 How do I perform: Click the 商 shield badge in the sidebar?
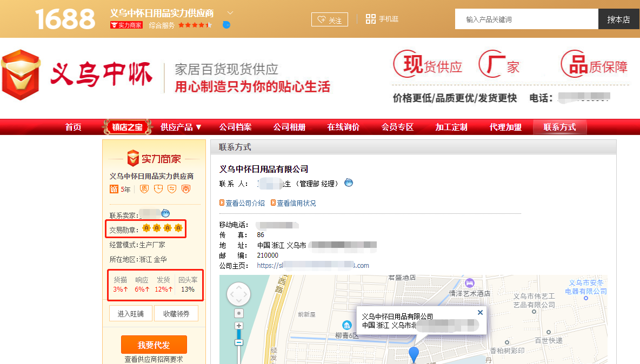point(186,188)
